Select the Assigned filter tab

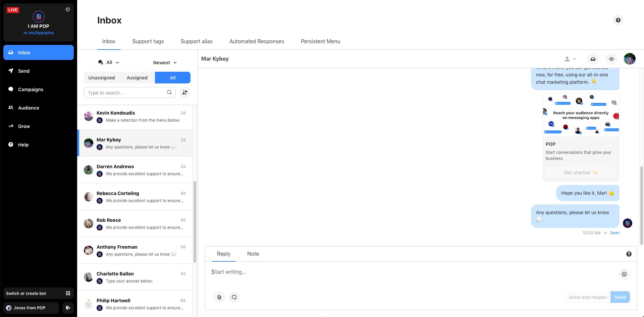pos(137,77)
